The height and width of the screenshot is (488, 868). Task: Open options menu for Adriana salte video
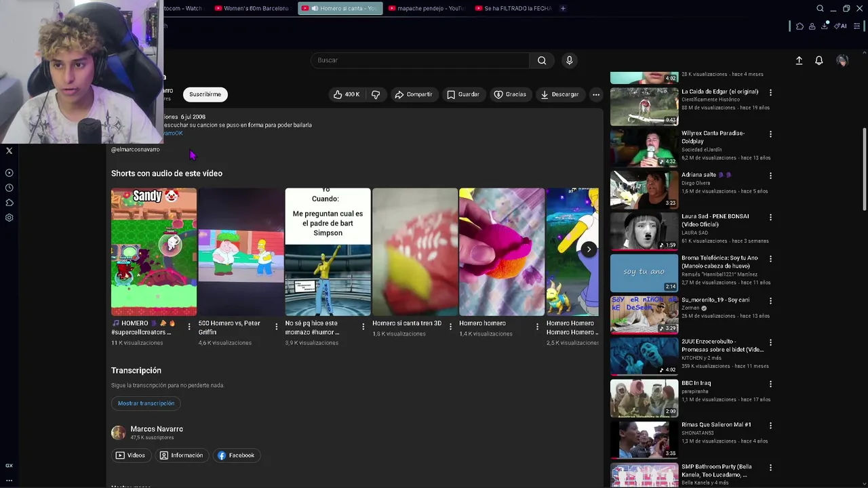[770, 176]
